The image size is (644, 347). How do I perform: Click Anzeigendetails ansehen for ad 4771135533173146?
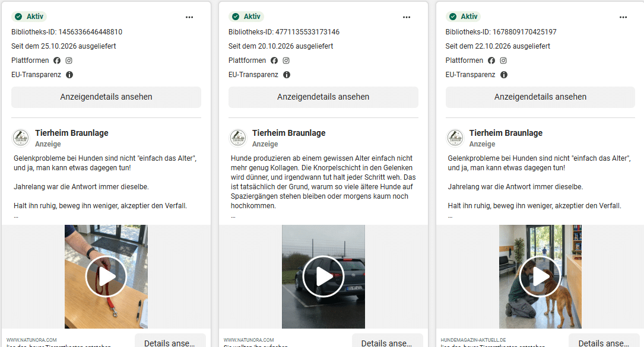coord(323,97)
